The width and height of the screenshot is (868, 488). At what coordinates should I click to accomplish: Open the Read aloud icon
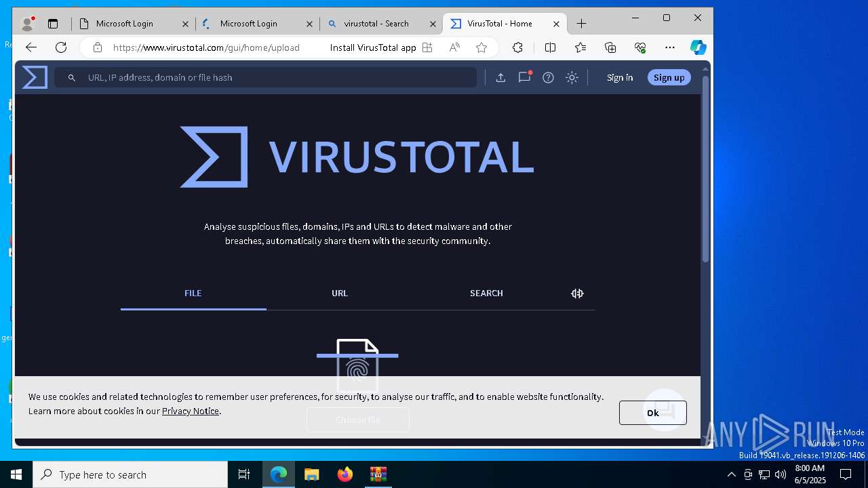(x=454, y=47)
